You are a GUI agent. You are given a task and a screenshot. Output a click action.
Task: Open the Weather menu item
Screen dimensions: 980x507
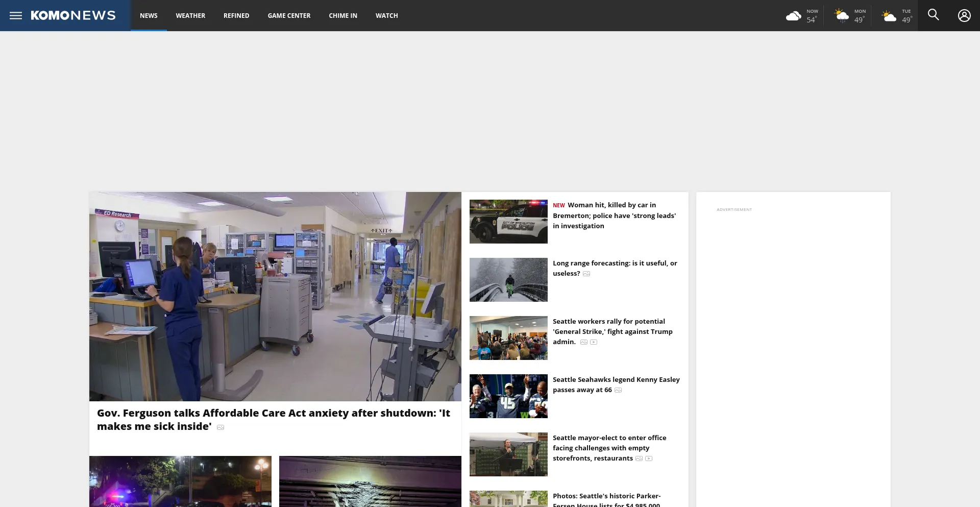tap(190, 16)
